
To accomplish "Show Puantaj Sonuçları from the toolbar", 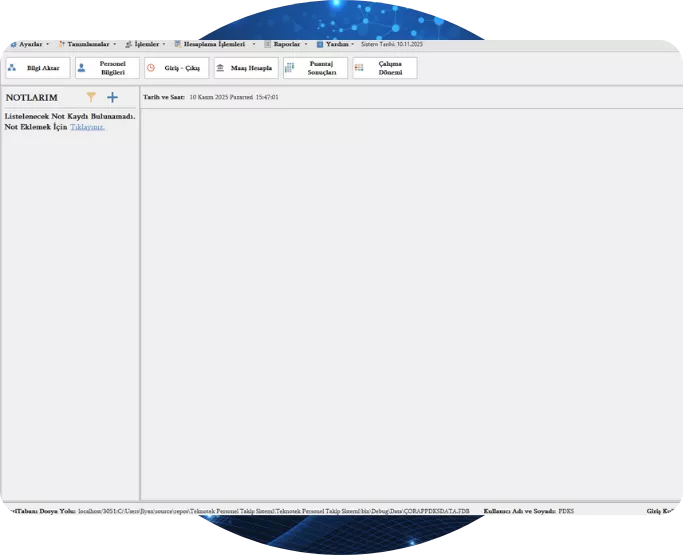I will coord(315,68).
